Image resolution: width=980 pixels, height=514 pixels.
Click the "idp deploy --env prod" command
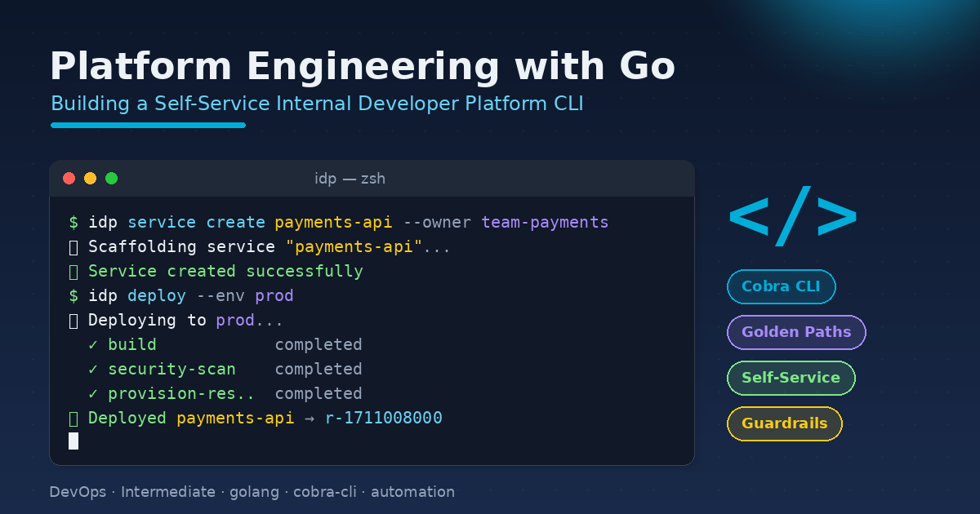[180, 296]
